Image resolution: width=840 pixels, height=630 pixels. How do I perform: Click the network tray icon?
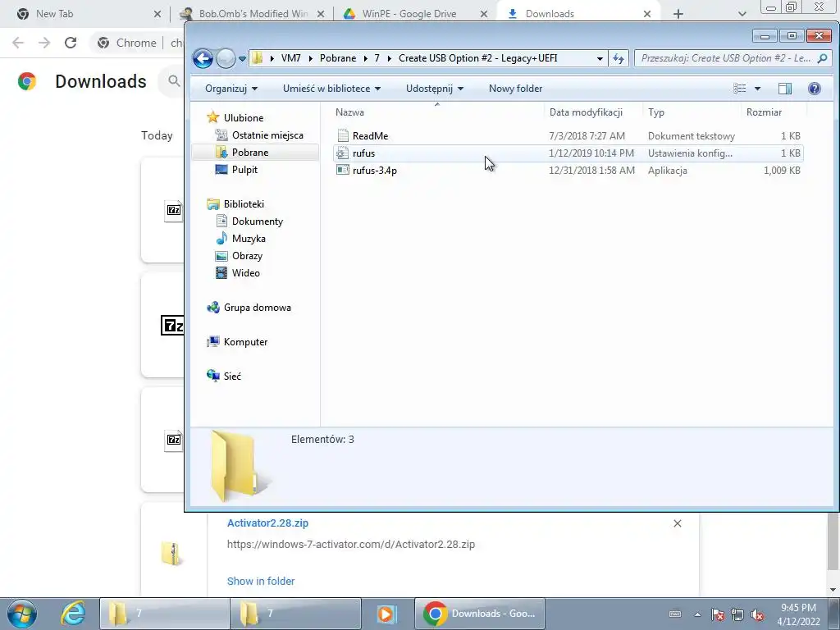click(x=737, y=614)
